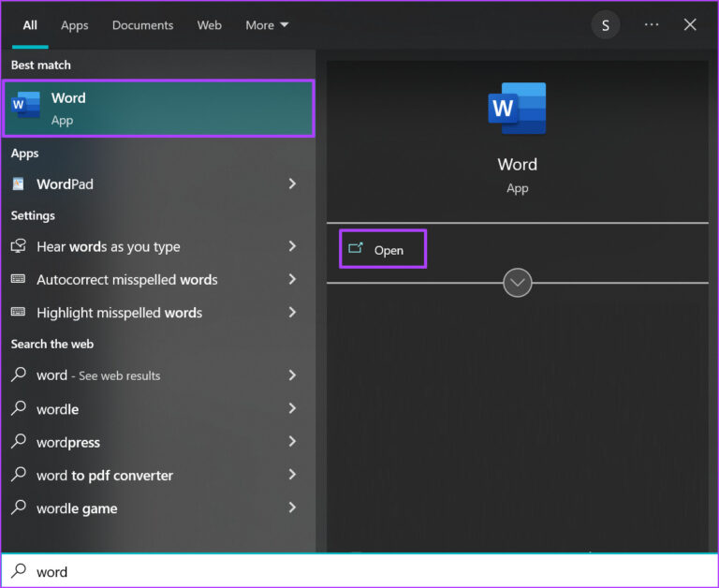
Task: Click the search icon next to wordpress
Action: click(x=19, y=442)
